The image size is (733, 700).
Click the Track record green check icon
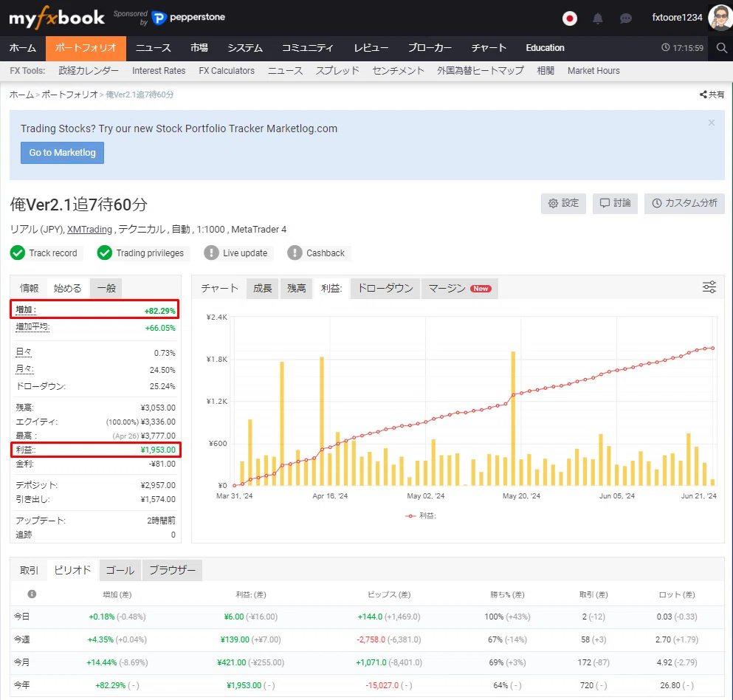(18, 253)
